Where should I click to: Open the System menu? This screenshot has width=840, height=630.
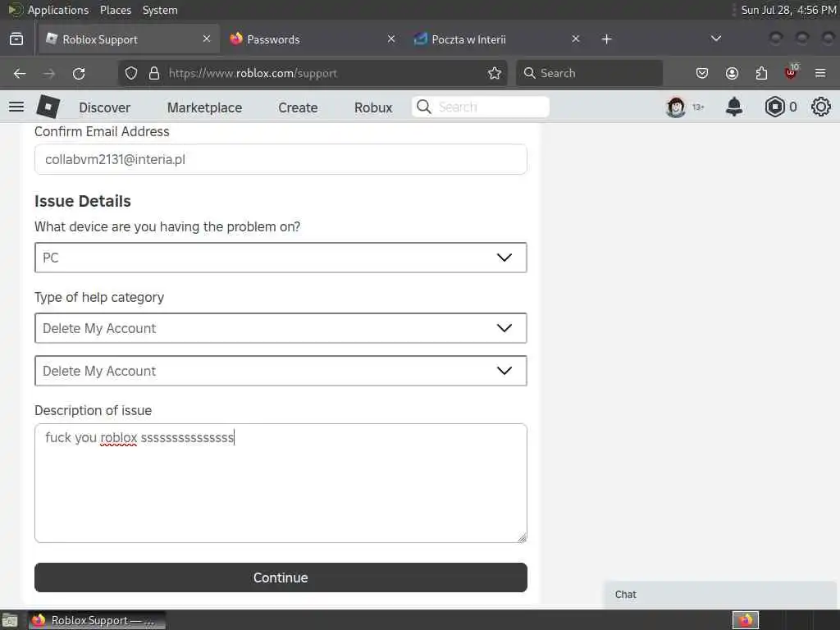(160, 10)
